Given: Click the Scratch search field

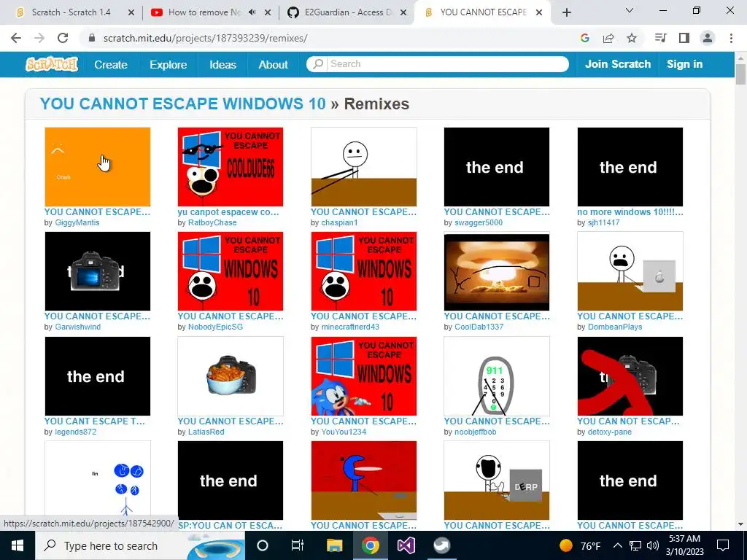Looking at the screenshot, I should [x=438, y=64].
